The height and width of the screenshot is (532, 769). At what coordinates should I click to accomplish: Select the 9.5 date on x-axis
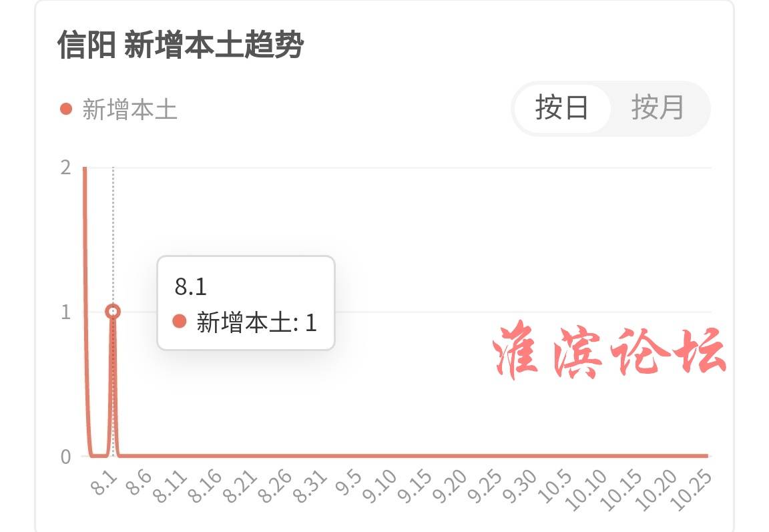[x=348, y=481]
